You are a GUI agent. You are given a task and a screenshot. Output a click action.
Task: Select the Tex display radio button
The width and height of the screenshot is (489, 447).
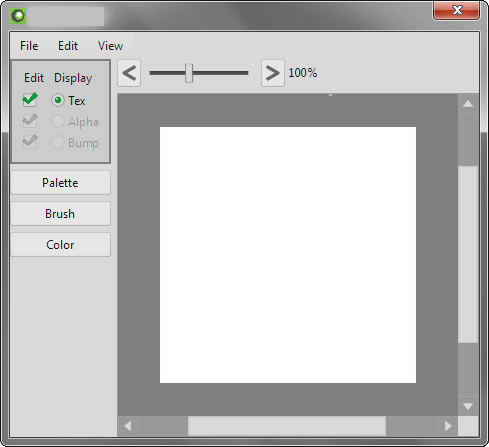pos(58,100)
